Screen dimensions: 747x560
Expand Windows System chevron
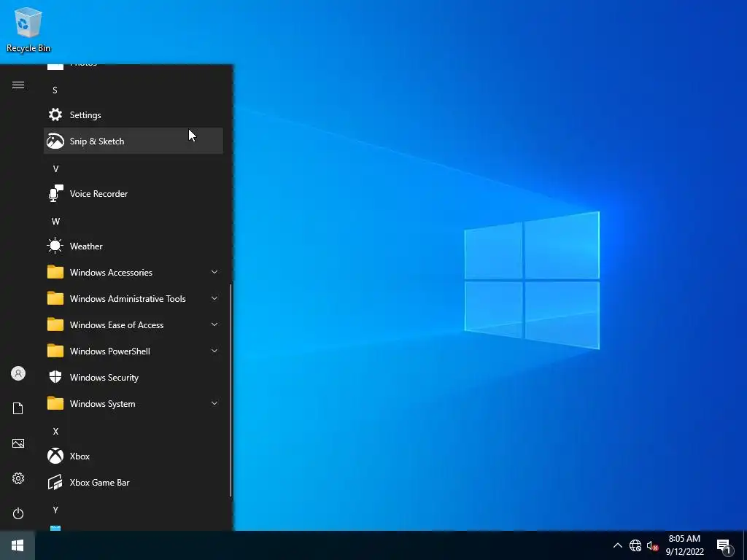214,403
